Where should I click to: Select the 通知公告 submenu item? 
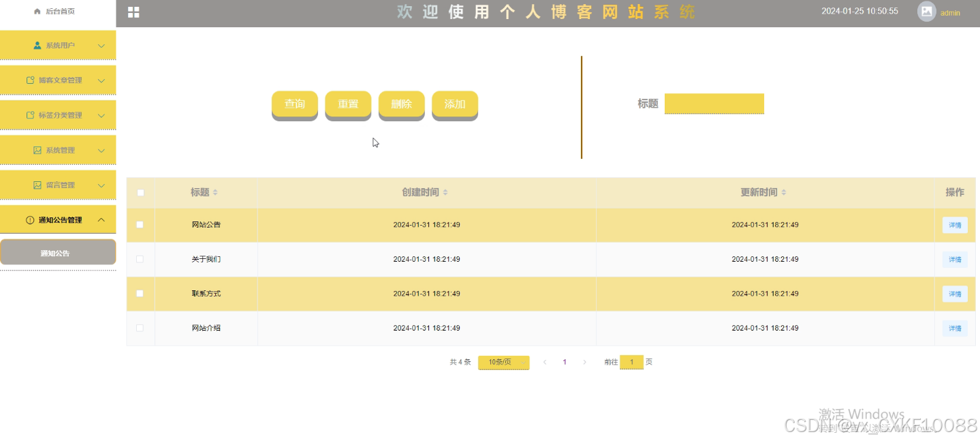58,252
